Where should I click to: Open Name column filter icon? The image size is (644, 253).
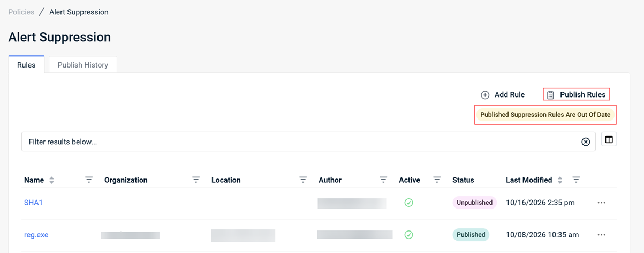coord(89,180)
